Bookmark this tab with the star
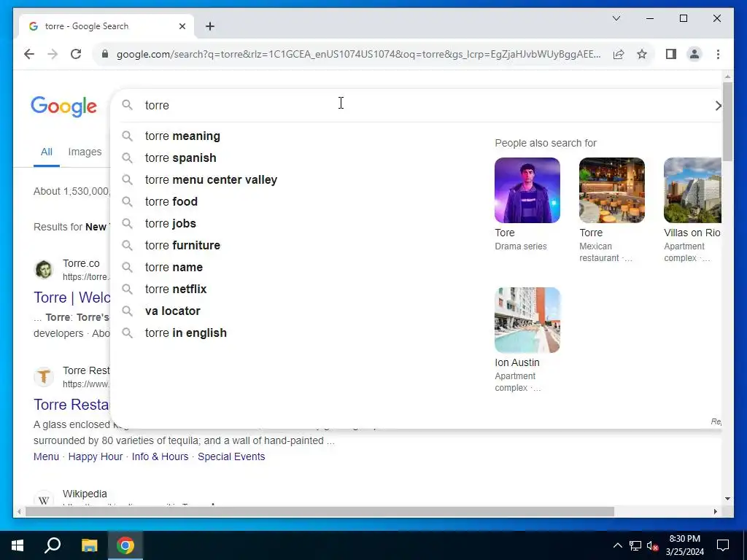This screenshot has width=747, height=560. (x=642, y=54)
